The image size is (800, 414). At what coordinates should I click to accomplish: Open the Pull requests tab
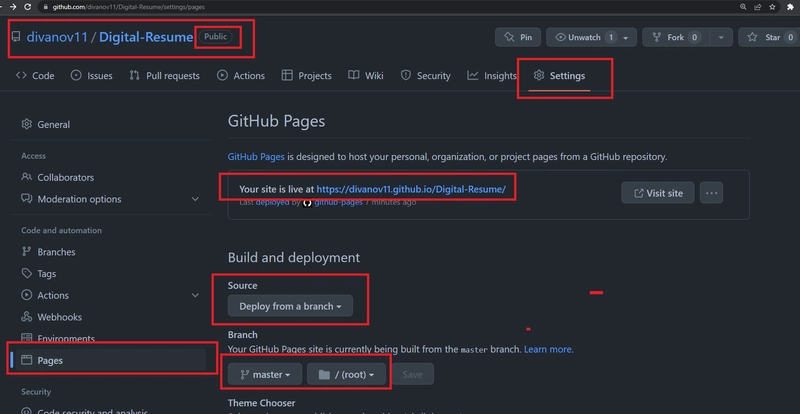point(164,76)
